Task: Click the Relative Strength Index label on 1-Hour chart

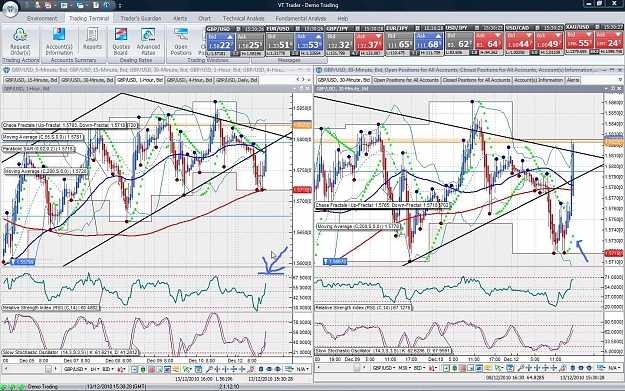Action: click(51, 308)
